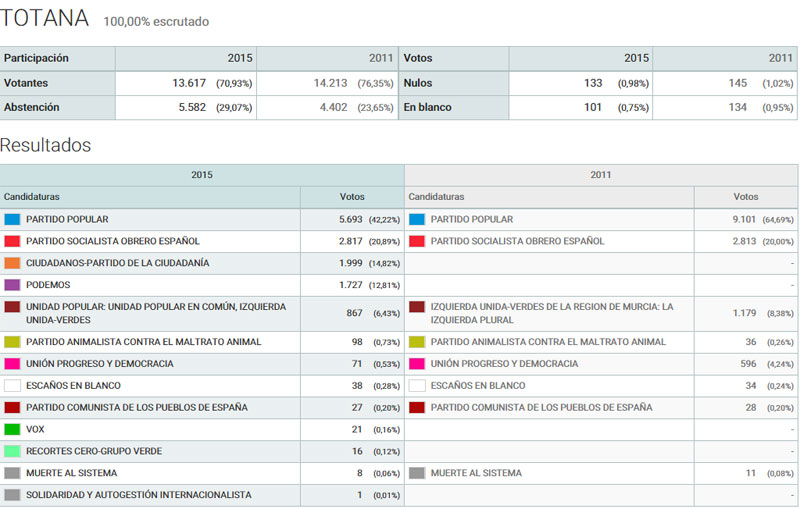This screenshot has height=509, width=800.
Task: Click the 5.693 votes value for Partido Popular
Action: pyautogui.click(x=351, y=219)
